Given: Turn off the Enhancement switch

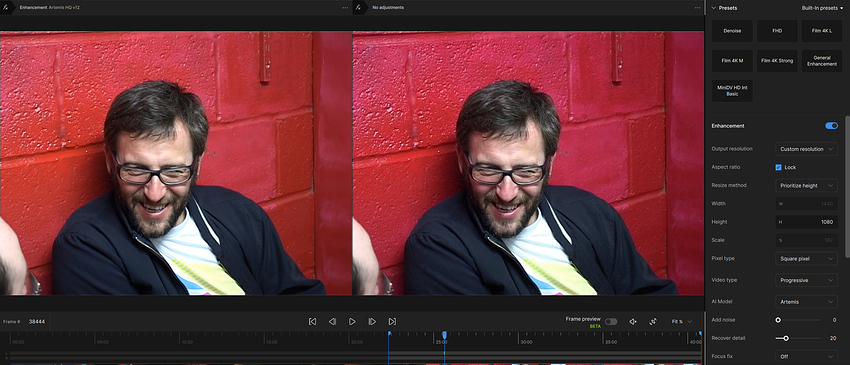Looking at the screenshot, I should [831, 126].
